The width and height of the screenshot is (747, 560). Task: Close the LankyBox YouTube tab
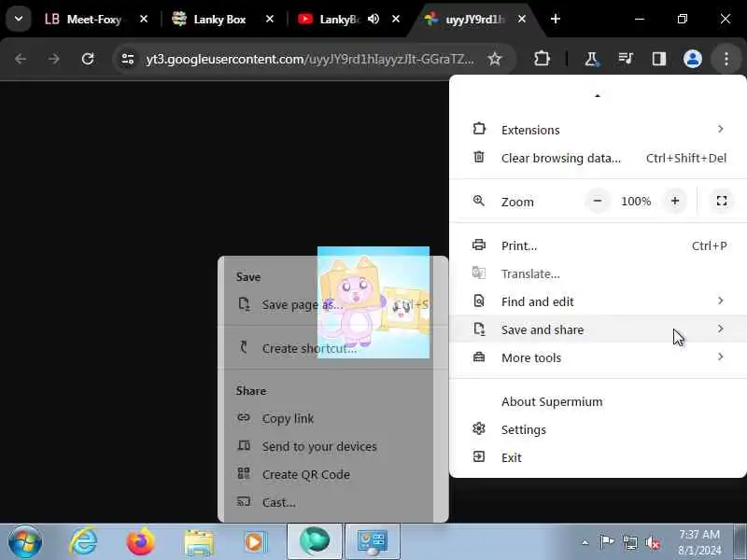[x=396, y=19]
